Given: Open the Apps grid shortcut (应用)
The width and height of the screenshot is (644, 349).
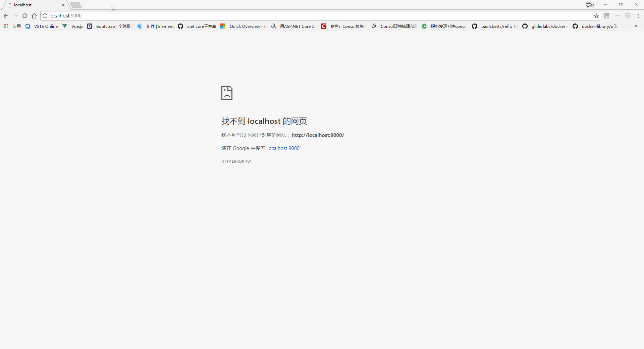Looking at the screenshot, I should click(12, 26).
